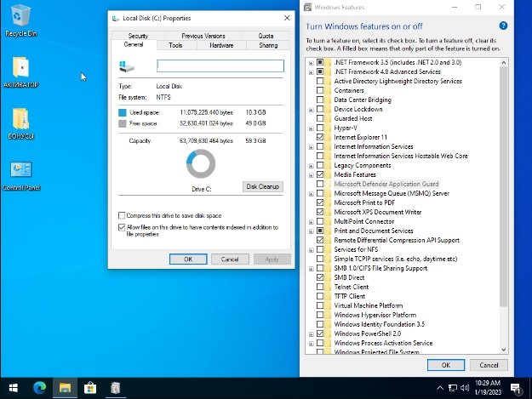Open the Previous Versions tab
The image size is (532, 399).
(203, 36)
